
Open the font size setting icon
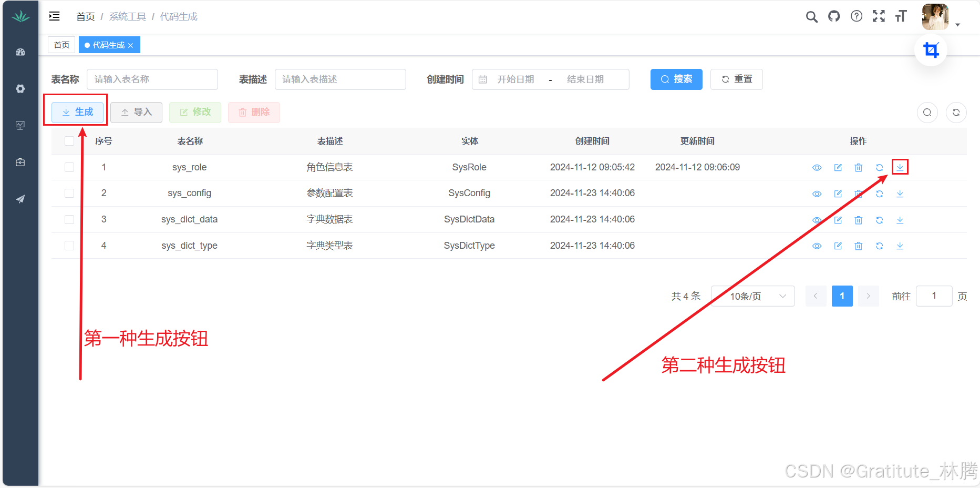click(901, 16)
